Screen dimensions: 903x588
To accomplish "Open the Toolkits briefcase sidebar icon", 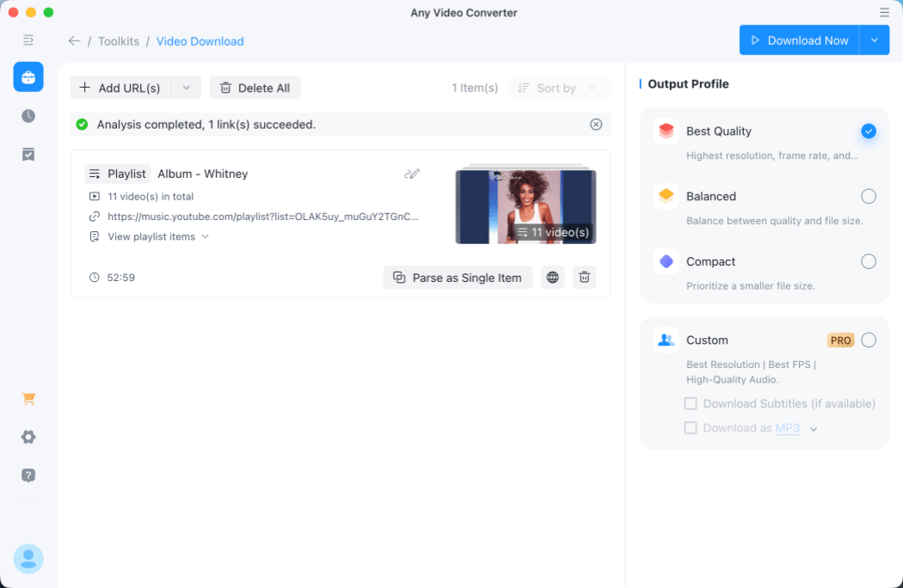I will (28, 77).
